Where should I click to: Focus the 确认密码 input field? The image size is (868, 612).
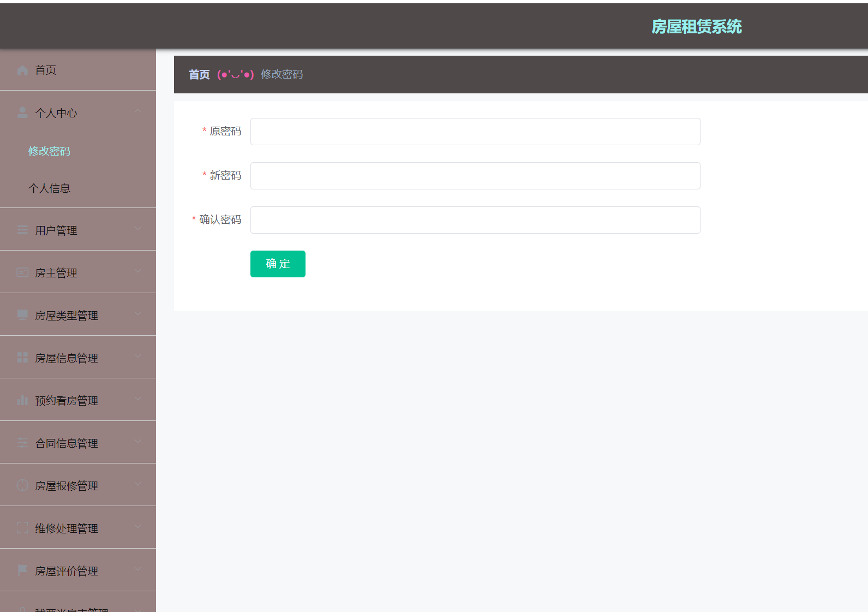tap(475, 220)
